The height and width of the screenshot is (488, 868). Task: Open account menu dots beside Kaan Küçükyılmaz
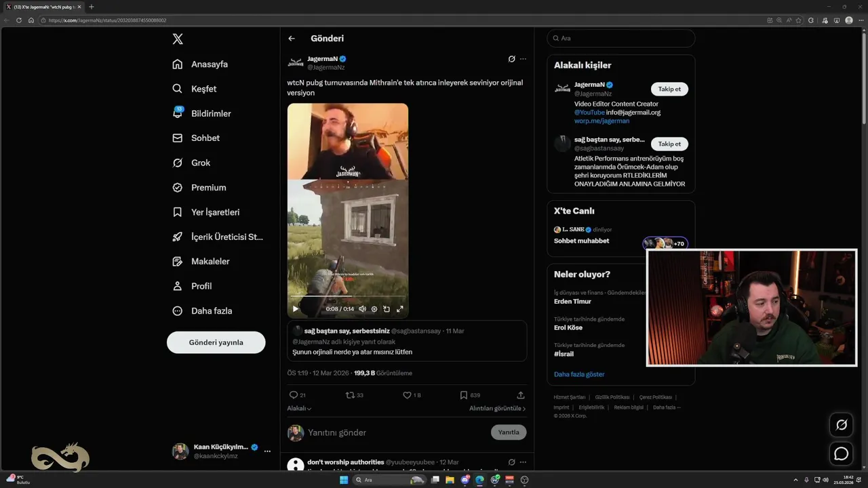point(267,451)
